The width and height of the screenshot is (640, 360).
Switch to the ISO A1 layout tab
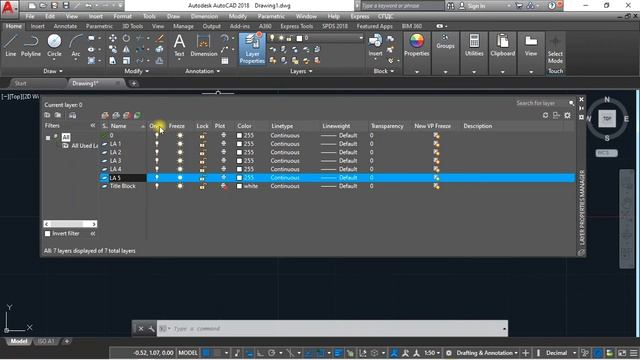(46, 341)
